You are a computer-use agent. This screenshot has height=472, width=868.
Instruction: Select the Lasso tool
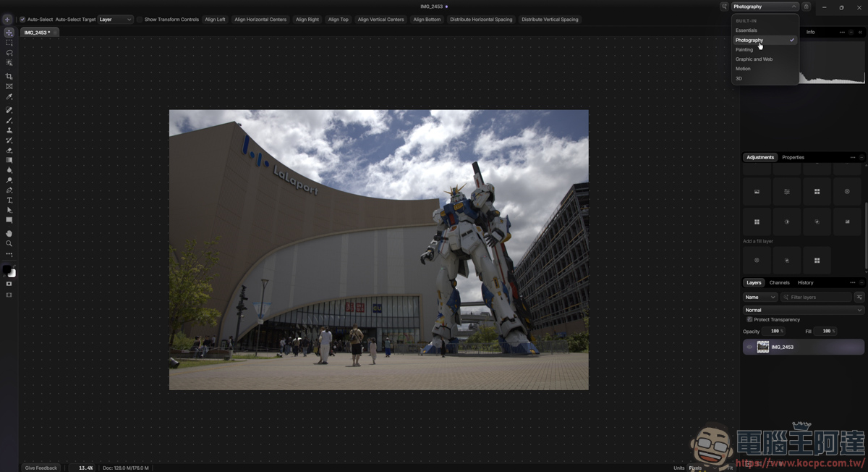click(9, 53)
